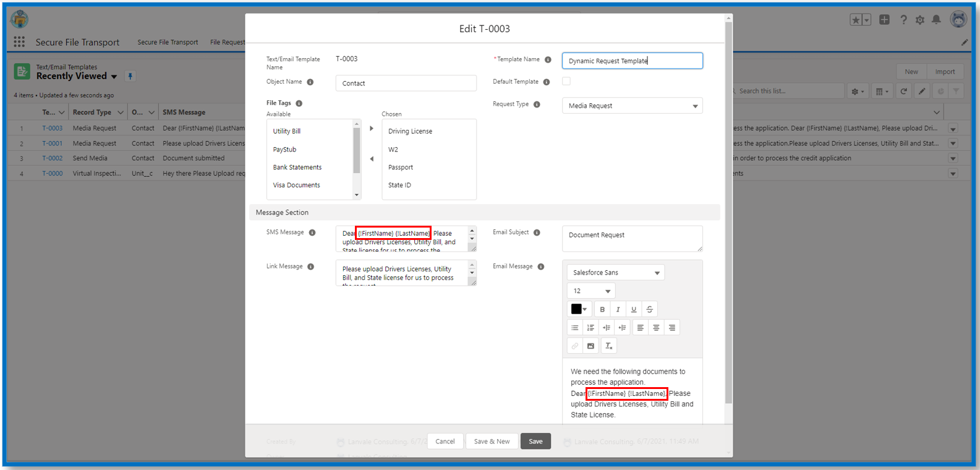Open the notifications bell

pyautogui.click(x=937, y=20)
